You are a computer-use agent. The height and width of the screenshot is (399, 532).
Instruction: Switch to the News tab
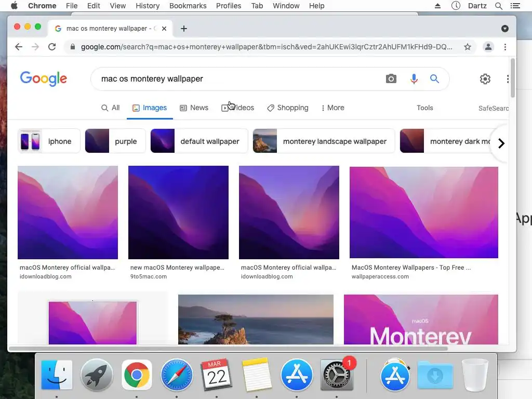(x=194, y=108)
